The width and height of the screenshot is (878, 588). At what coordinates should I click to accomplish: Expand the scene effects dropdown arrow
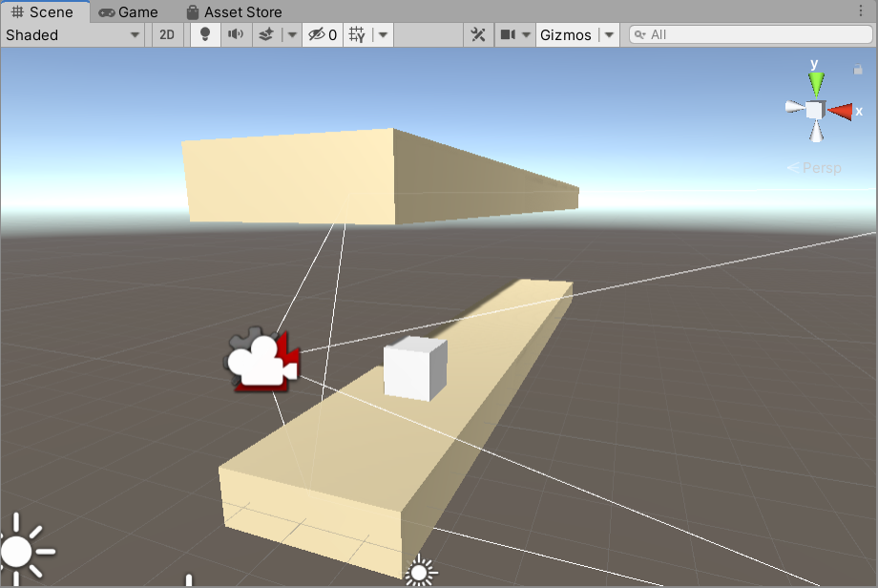[x=292, y=34]
